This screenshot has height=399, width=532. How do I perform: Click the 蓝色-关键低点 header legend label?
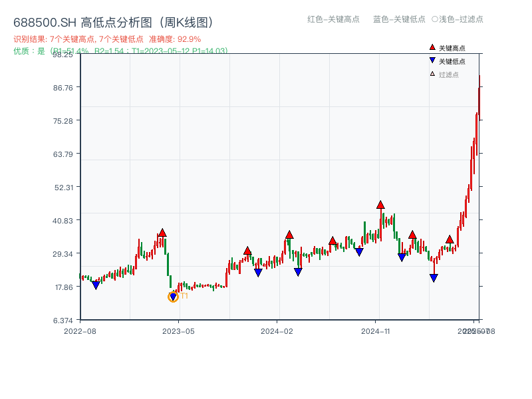399,19
